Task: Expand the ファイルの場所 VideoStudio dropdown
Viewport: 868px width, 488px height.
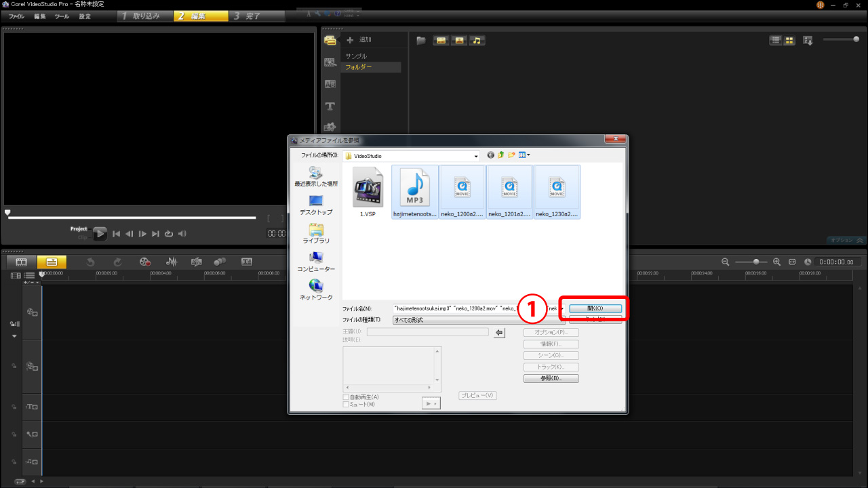Action: click(x=476, y=156)
